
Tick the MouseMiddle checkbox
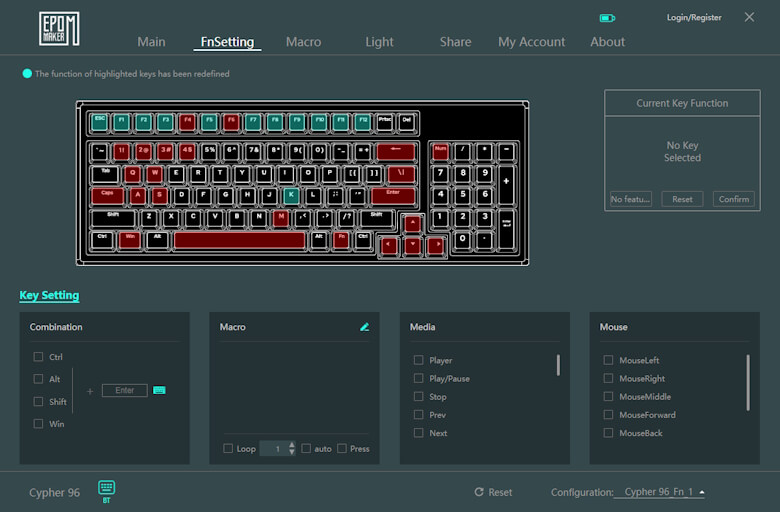coord(608,397)
